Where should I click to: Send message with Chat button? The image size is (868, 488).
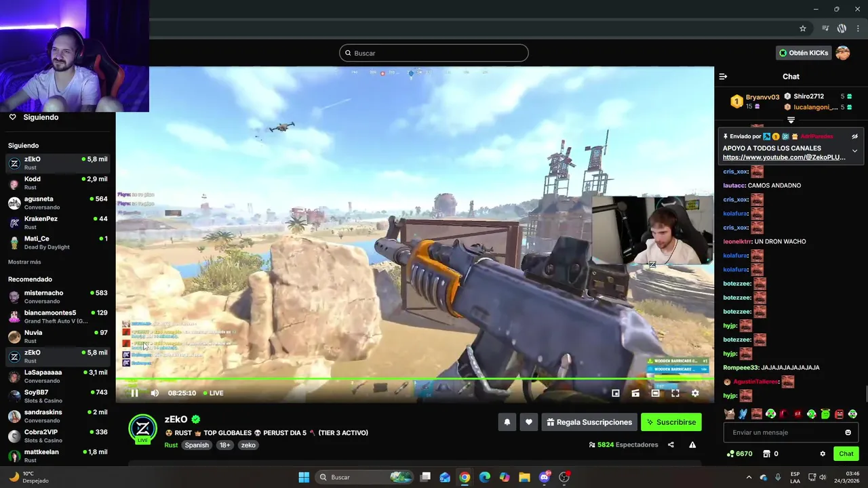[846, 453]
